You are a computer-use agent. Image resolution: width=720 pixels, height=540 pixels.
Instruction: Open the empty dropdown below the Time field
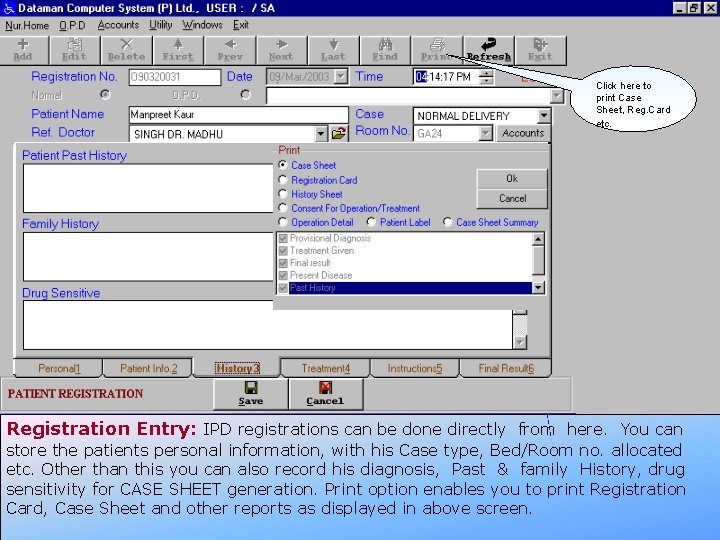click(x=557, y=96)
